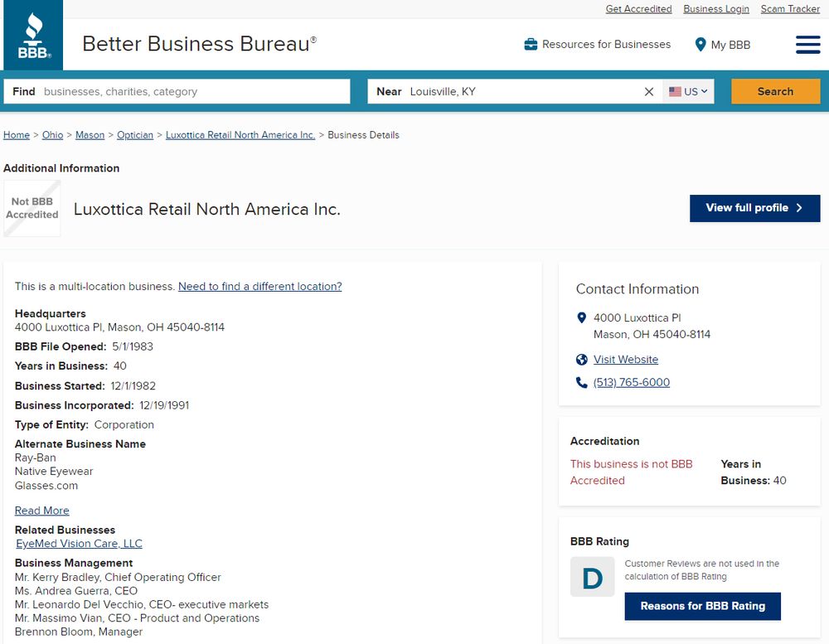Click the BBB torch logo
This screenshot has width=829, height=644.
click(x=33, y=36)
